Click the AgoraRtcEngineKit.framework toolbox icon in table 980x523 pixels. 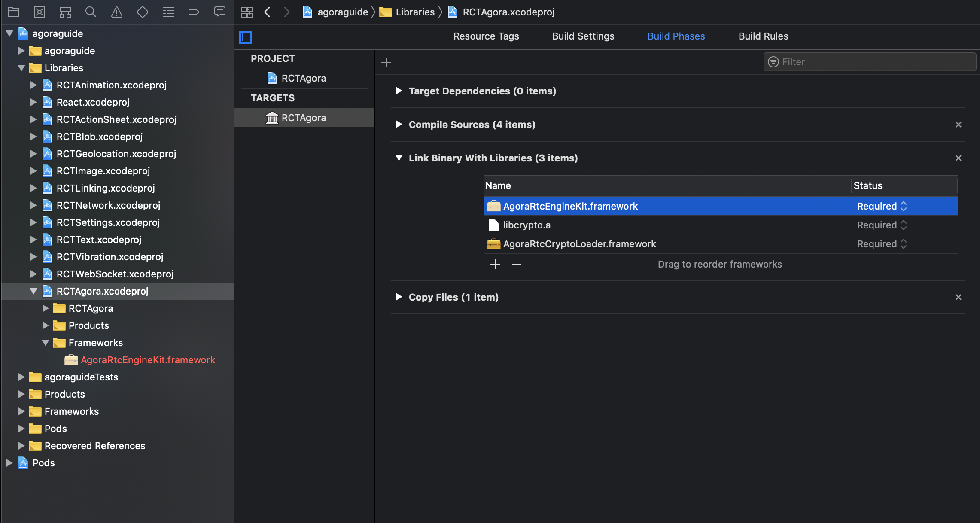[x=494, y=206]
